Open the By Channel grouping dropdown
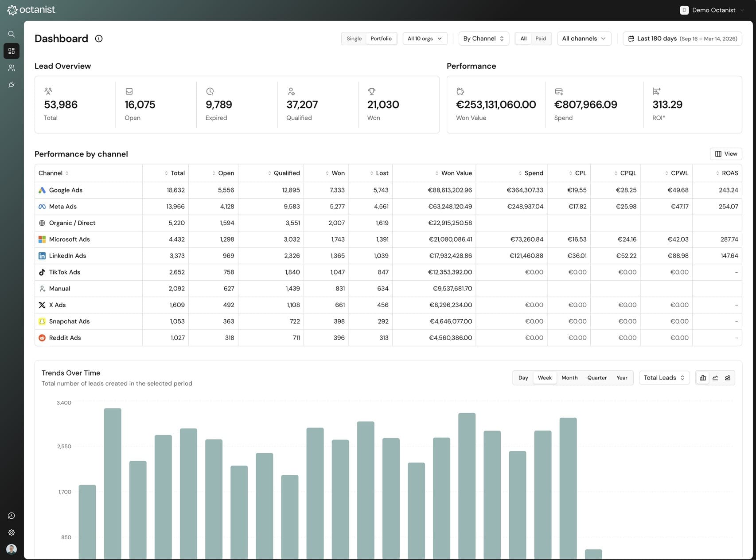 click(x=483, y=39)
